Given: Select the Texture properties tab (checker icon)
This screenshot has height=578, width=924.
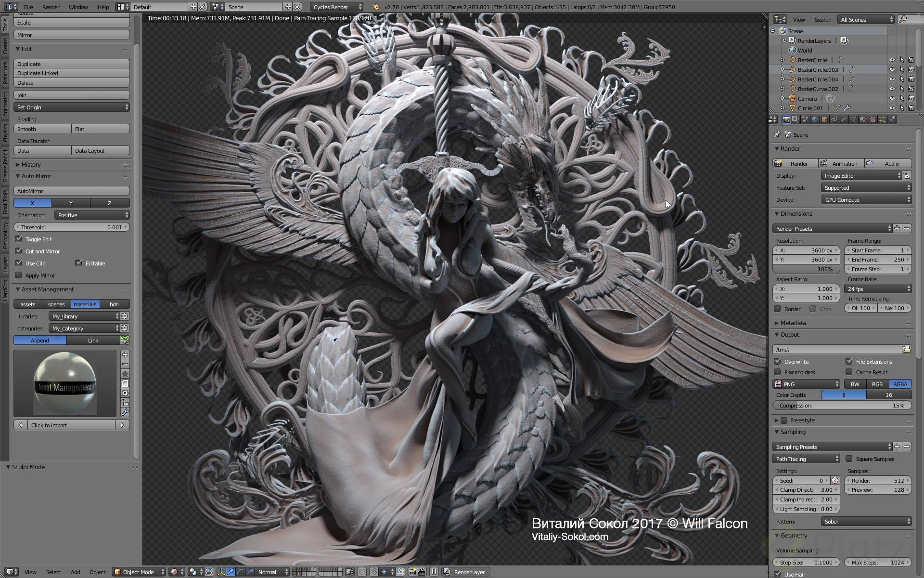Looking at the screenshot, I should pyautogui.click(x=873, y=120).
